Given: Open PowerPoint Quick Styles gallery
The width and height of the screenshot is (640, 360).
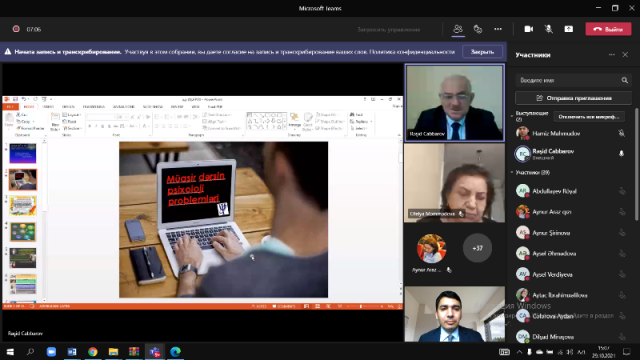Looking at the screenshot, I should 308,121.
